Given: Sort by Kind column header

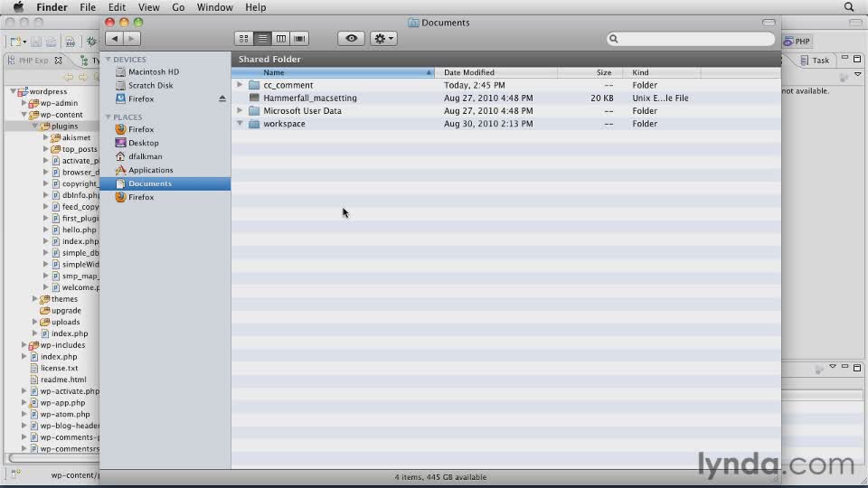Looking at the screenshot, I should click(x=662, y=72).
